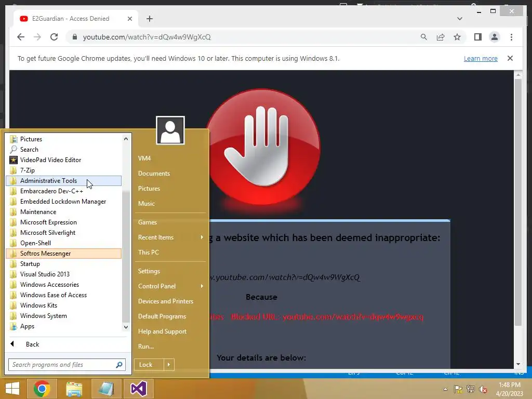The height and width of the screenshot is (399, 532).
Task: Open Devices and Printers
Action: [x=166, y=301]
